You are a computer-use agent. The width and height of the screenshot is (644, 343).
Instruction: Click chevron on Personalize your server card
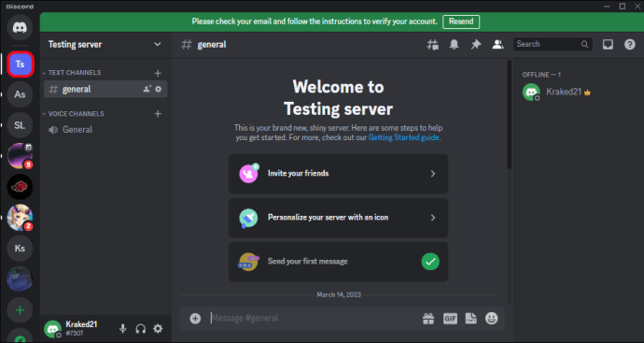[x=433, y=218]
